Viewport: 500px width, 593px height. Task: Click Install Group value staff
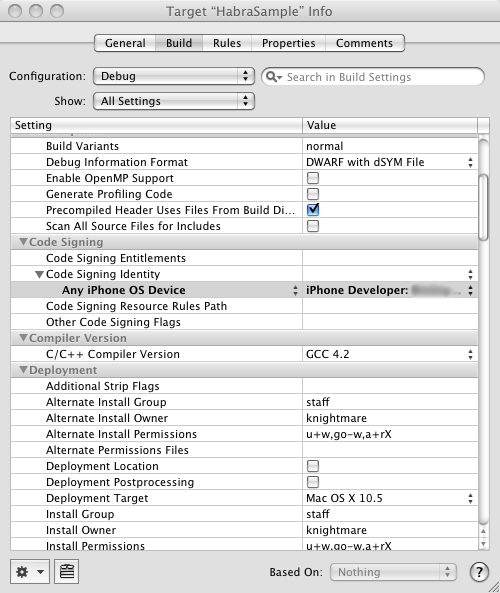click(318, 514)
